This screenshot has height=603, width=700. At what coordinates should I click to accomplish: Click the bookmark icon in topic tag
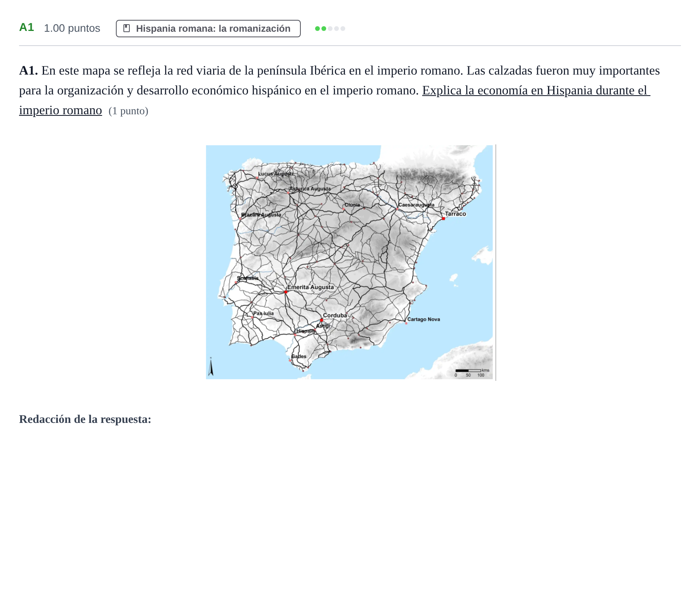click(127, 28)
